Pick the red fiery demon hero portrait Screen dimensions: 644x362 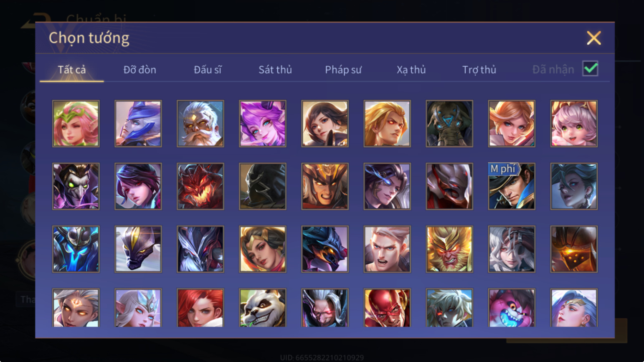(x=200, y=186)
